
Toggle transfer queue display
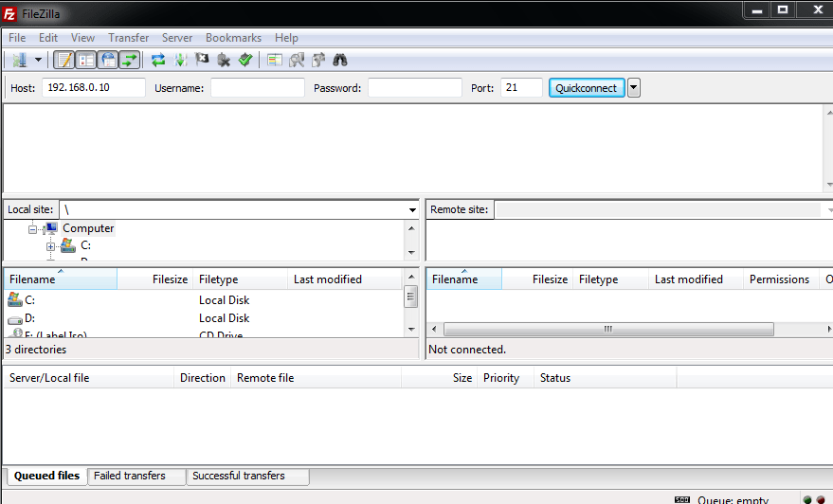point(130,60)
